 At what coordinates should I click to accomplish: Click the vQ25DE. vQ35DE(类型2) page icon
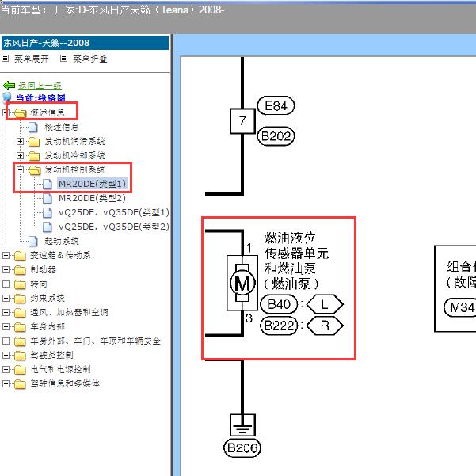pyautogui.click(x=48, y=227)
